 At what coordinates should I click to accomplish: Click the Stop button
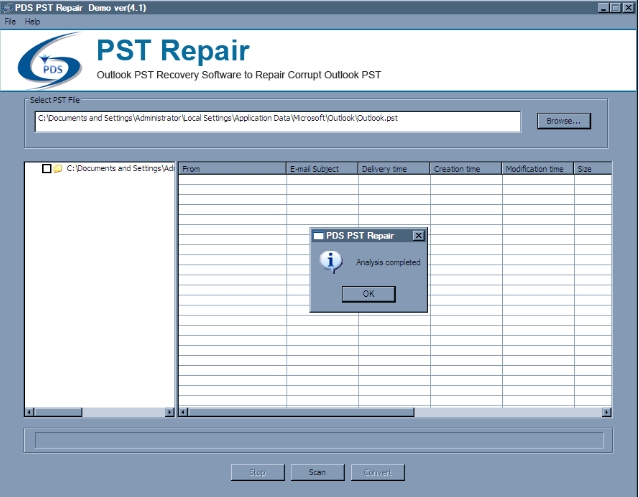point(258,473)
